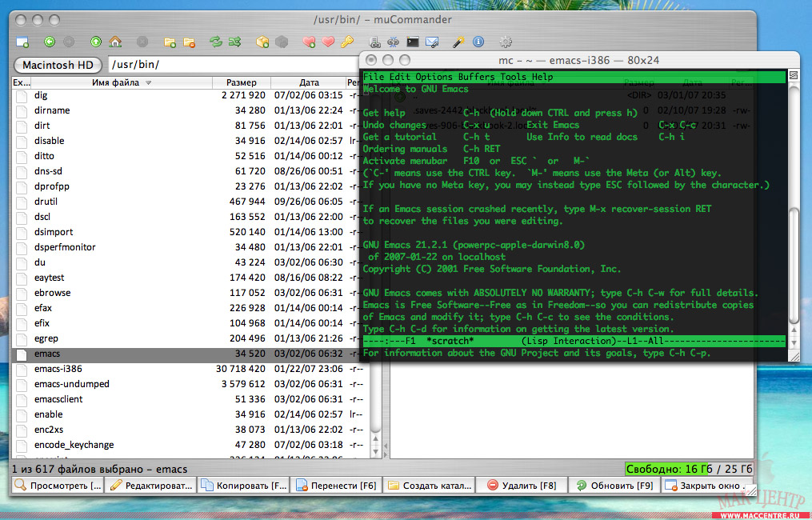Click greyed Unpack box icon in toolbar
Viewport: 812px width, 520px height.
click(282, 42)
